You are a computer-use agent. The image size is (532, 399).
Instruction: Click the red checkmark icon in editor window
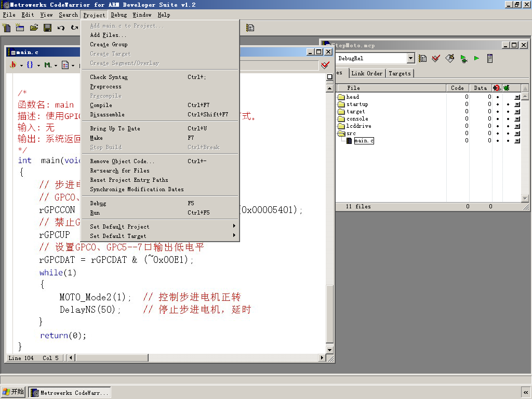pos(325,65)
